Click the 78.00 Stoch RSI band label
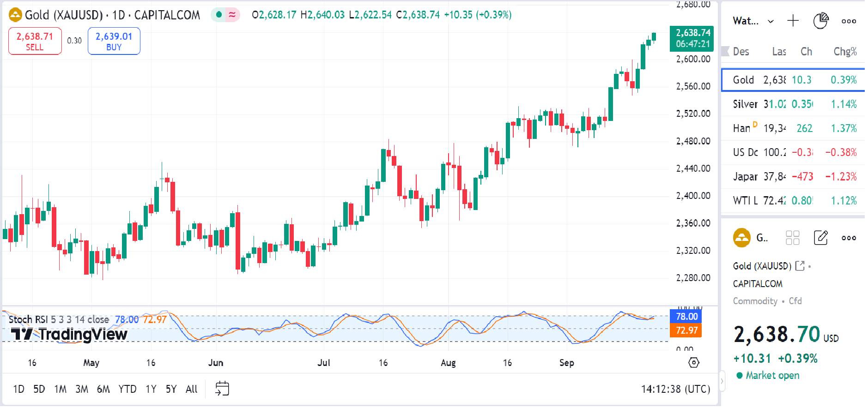868x408 pixels. tap(686, 317)
